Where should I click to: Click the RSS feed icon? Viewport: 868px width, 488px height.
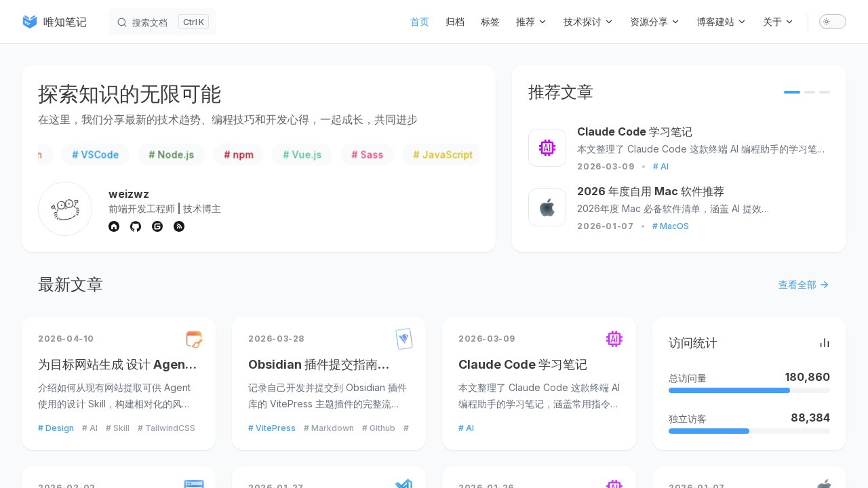179,226
